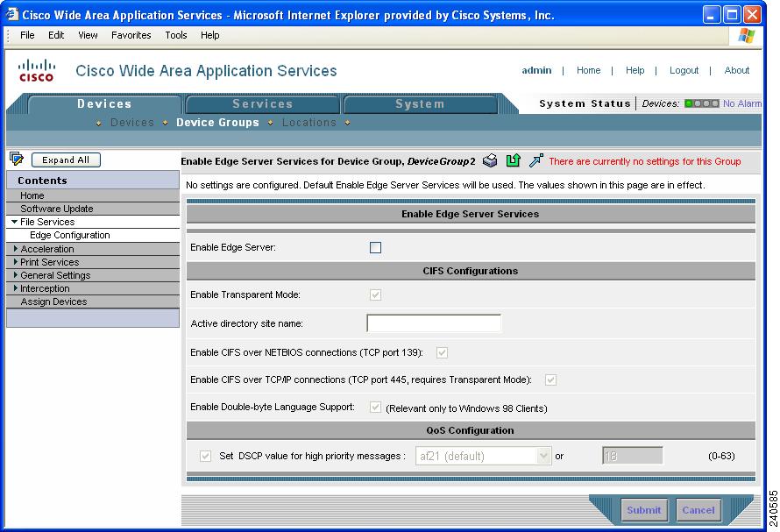Click the Logout link
The image size is (780, 532).
684,70
